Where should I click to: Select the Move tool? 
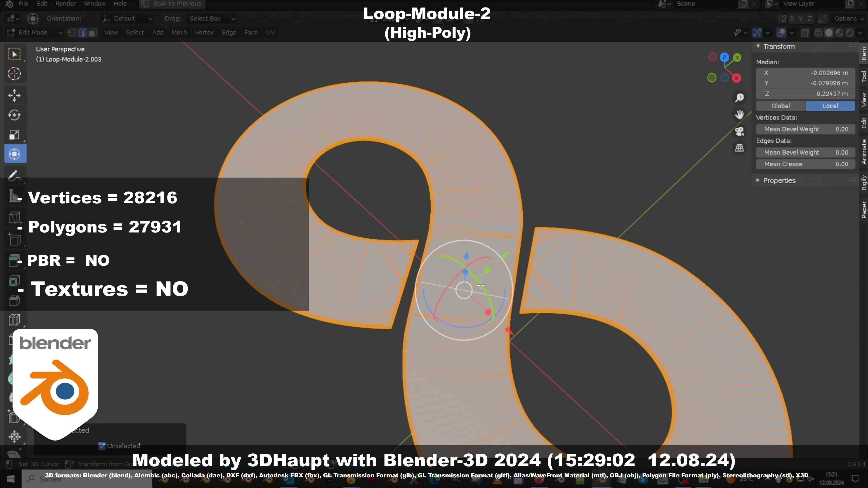pos(14,95)
